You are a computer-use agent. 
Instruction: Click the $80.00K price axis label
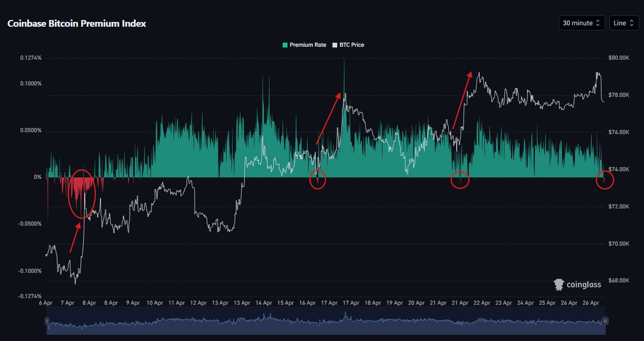pos(619,58)
